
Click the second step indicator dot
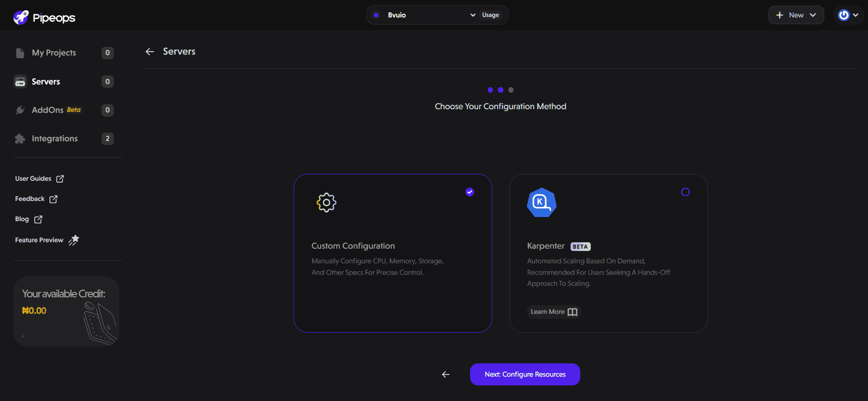tap(500, 90)
